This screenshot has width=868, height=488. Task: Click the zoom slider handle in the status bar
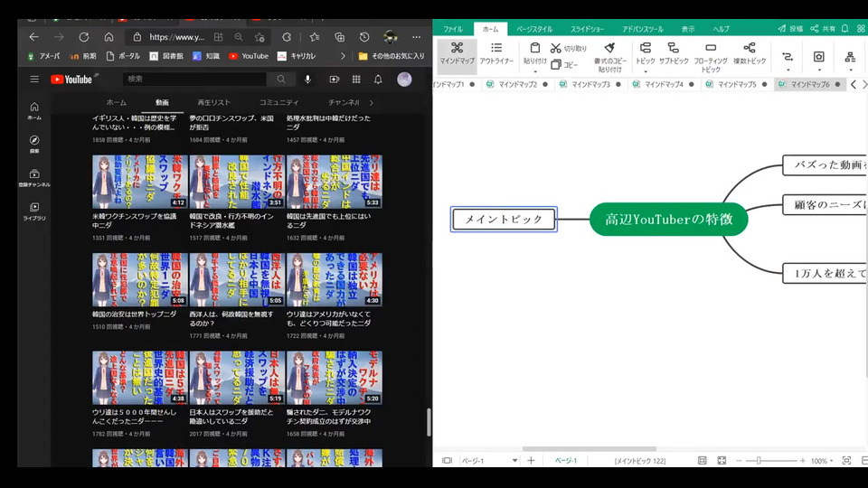759,460
